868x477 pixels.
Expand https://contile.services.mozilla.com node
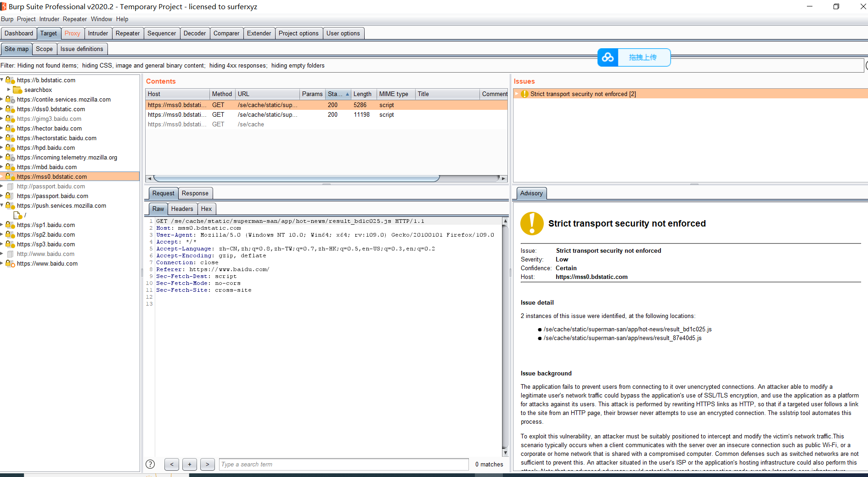(x=2, y=99)
